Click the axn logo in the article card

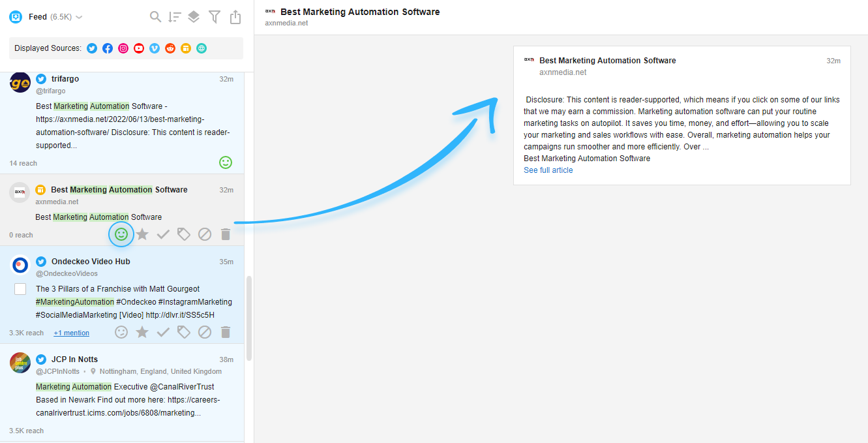pos(529,59)
